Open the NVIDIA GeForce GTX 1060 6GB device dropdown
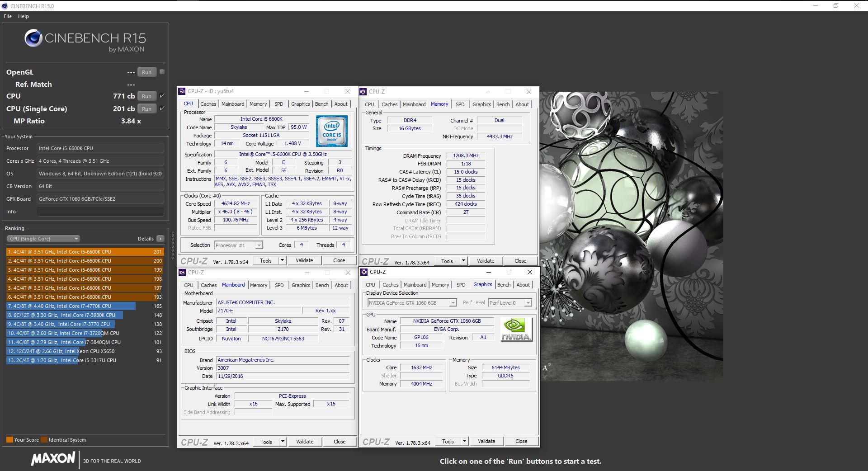 [412, 303]
